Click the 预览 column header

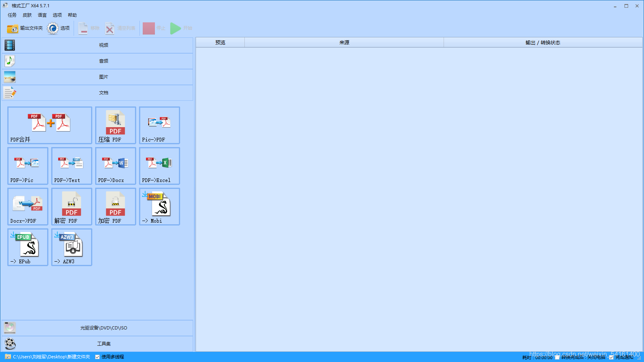point(220,43)
